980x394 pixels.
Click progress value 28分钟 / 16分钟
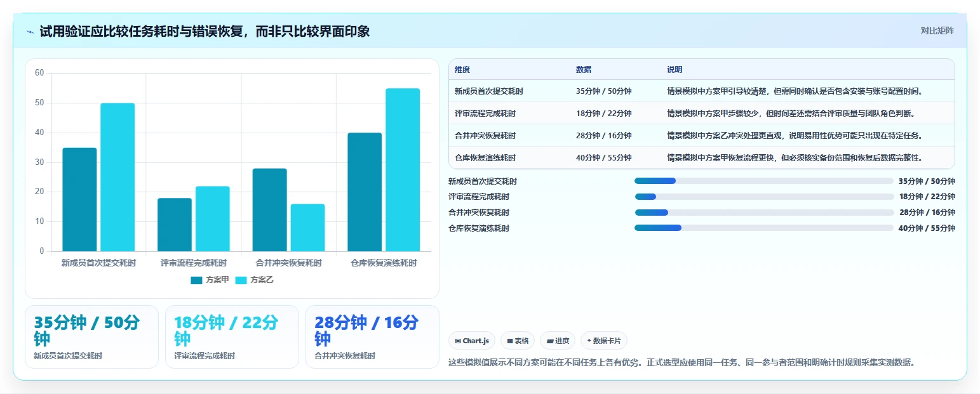point(927,212)
